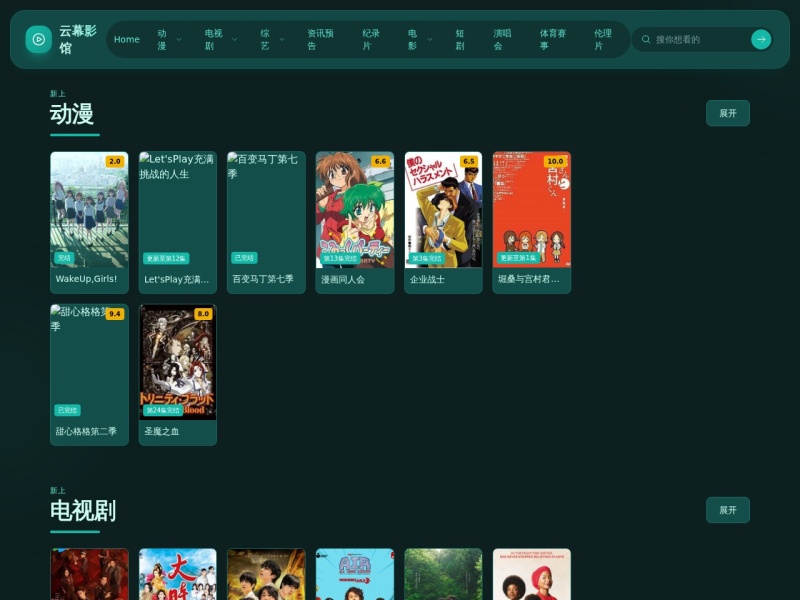Open the AIR poster in 电视剧 row

coord(355,574)
